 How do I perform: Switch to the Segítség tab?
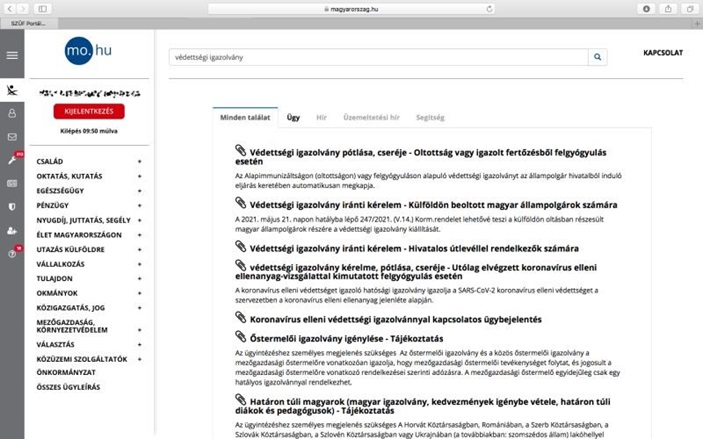coord(429,117)
